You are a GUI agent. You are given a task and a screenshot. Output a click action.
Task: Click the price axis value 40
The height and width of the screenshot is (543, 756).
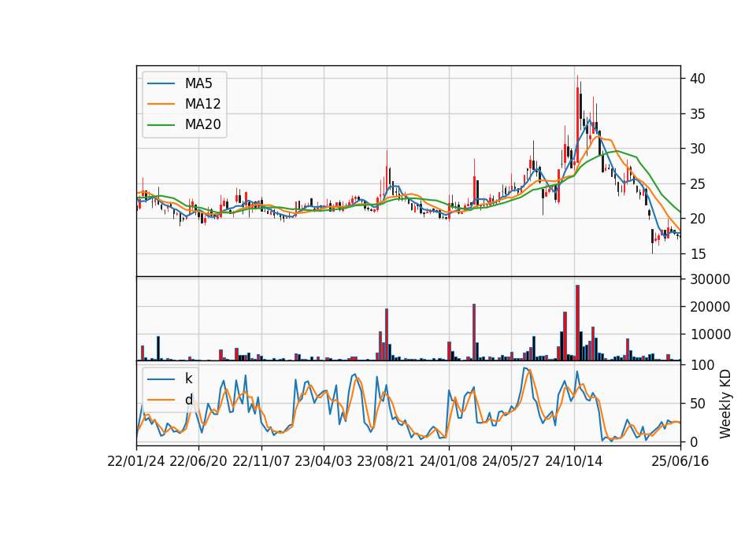[x=698, y=79]
